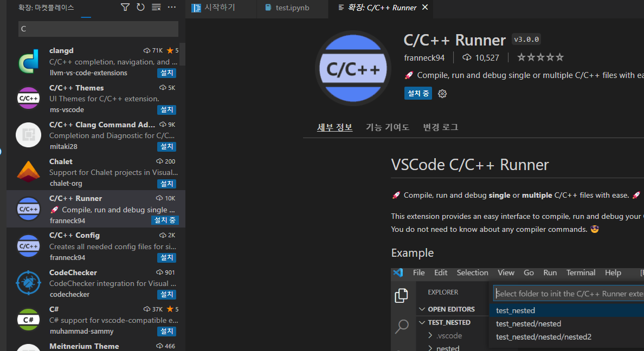
Task: Select the C# extension icon
Action: coord(28,320)
